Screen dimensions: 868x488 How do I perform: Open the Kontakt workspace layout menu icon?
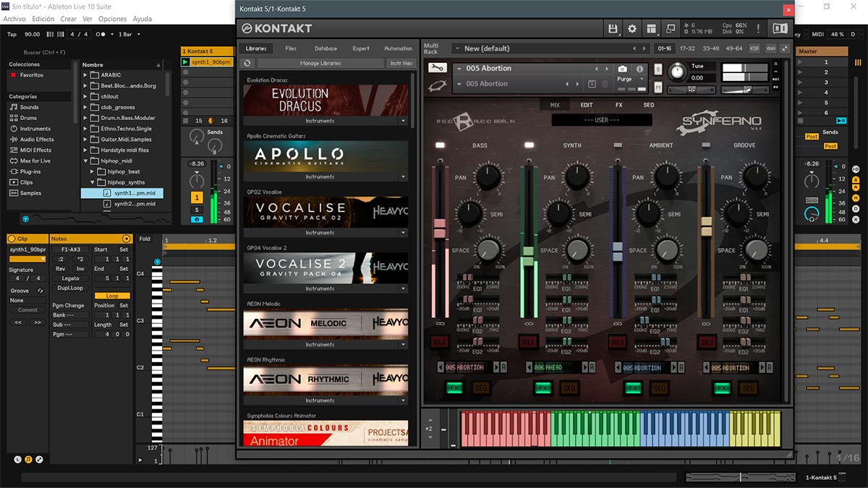(652, 28)
